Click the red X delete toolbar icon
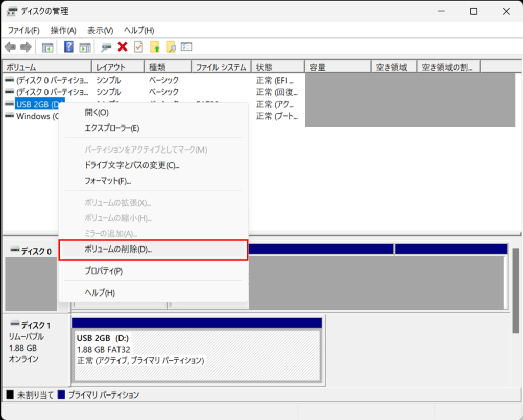Image resolution: width=523 pixels, height=420 pixels. (x=123, y=46)
